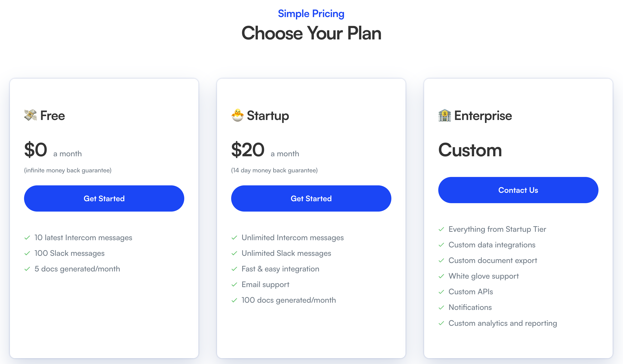
Task: Get started with the Free plan
Action: tap(104, 198)
